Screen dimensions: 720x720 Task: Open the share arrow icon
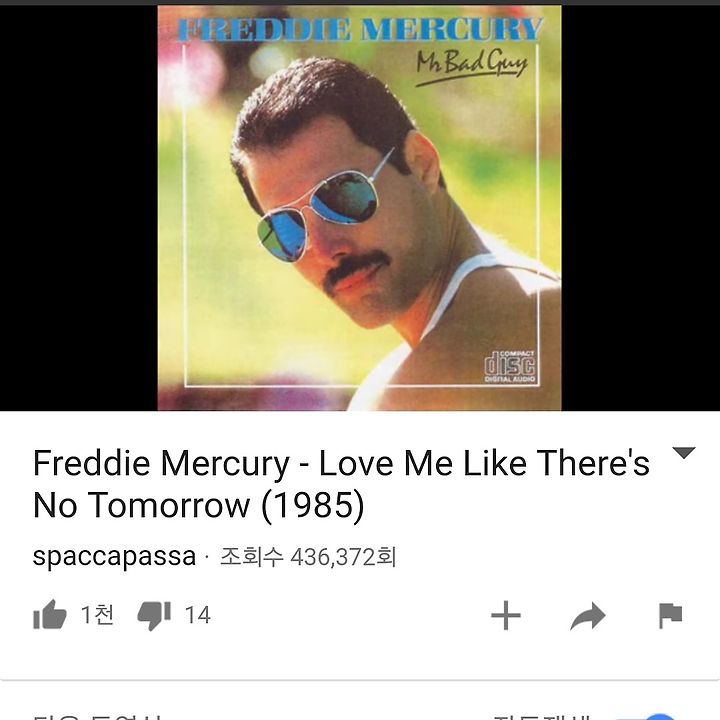click(x=588, y=615)
